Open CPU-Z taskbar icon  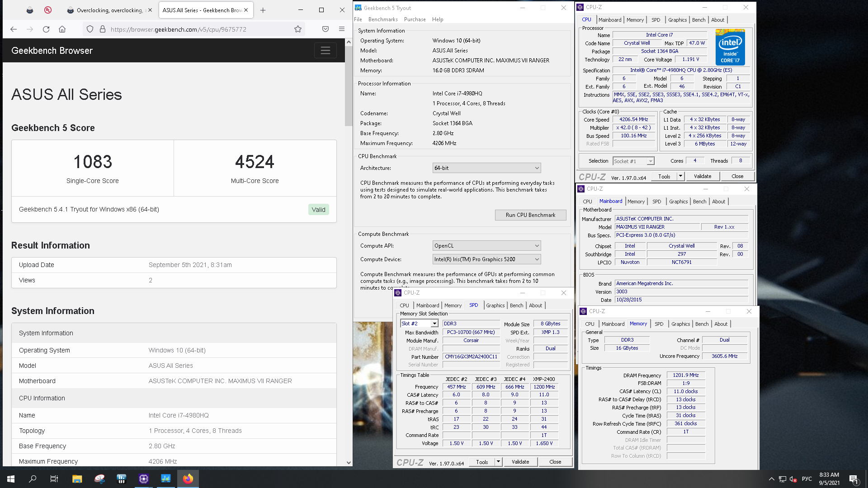(144, 479)
